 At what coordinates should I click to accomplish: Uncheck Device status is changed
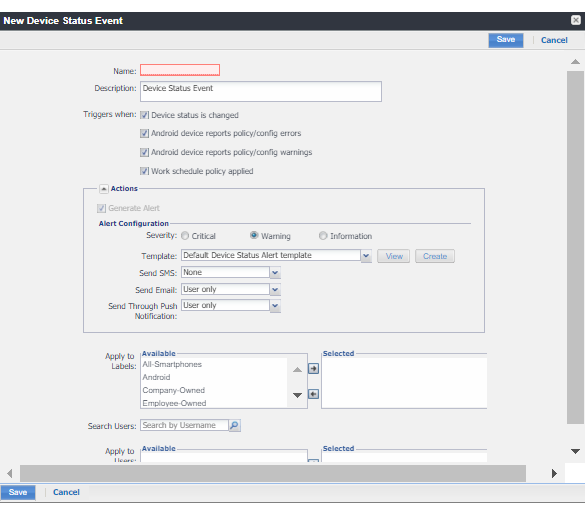[144, 115]
